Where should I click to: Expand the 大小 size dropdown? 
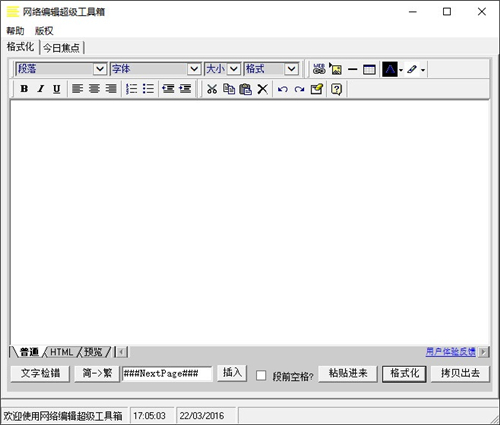234,69
